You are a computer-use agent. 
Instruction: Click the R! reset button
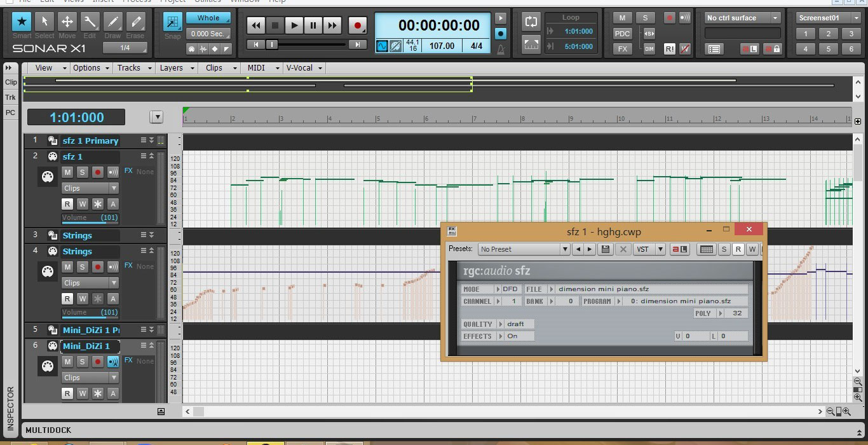(x=670, y=48)
